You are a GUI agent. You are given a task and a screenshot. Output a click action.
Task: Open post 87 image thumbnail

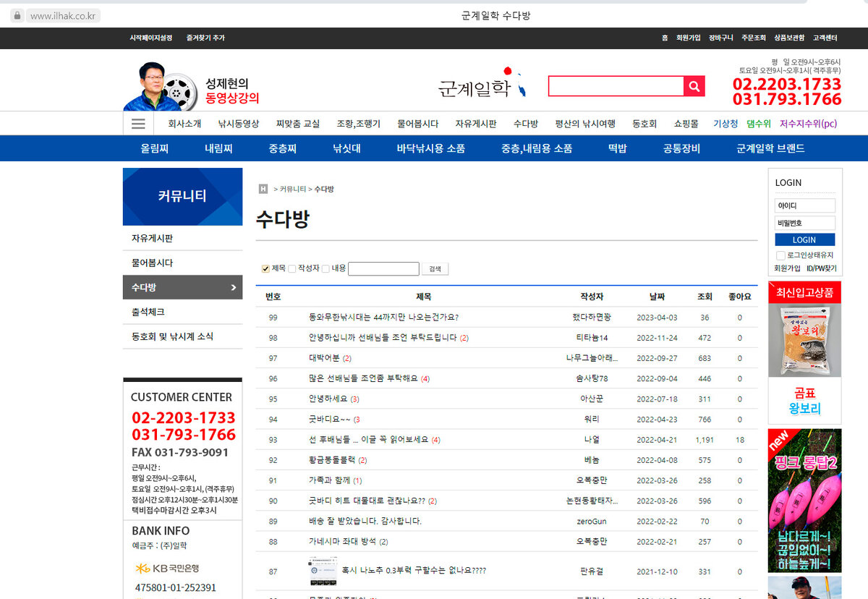(321, 572)
